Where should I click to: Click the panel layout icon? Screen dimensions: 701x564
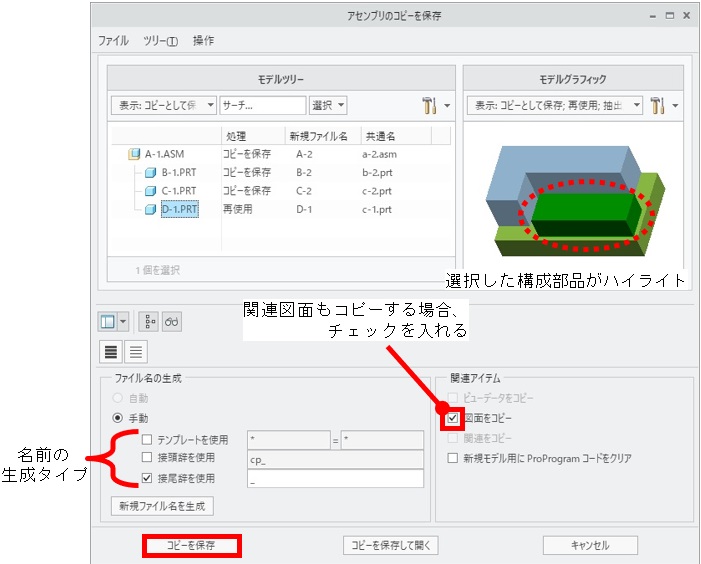pos(108,321)
